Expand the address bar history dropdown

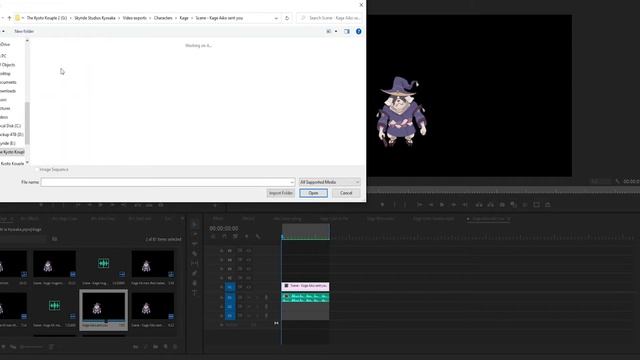coord(276,18)
